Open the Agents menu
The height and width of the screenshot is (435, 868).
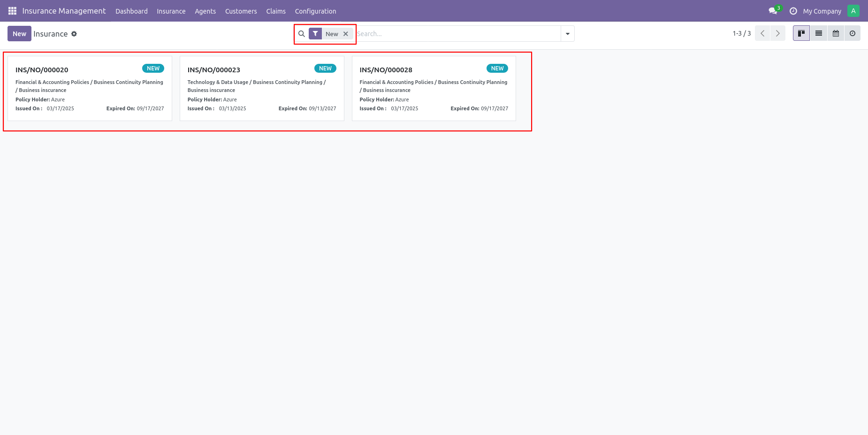(x=206, y=11)
